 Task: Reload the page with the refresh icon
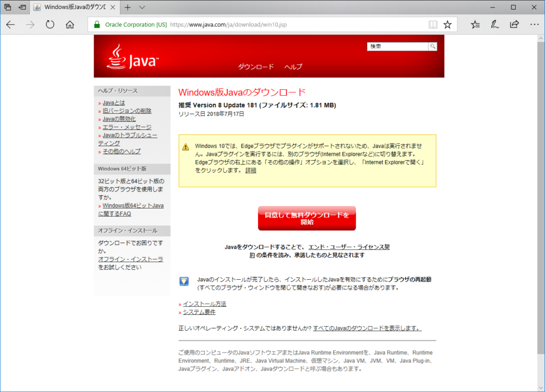coord(50,24)
